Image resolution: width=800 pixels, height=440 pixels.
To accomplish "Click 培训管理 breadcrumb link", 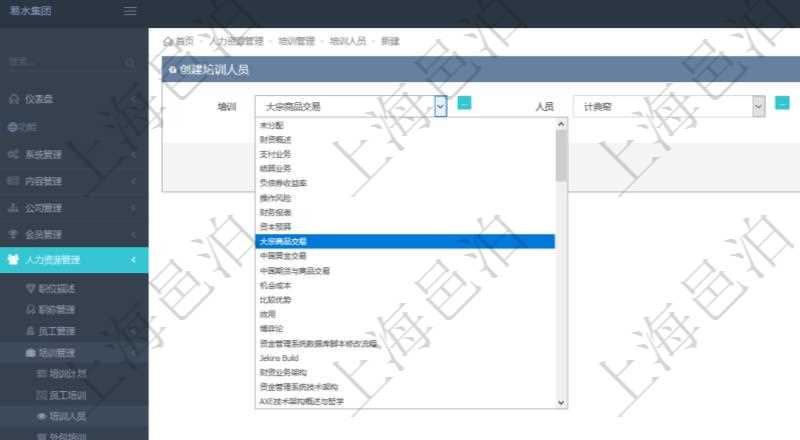I will 296,41.
